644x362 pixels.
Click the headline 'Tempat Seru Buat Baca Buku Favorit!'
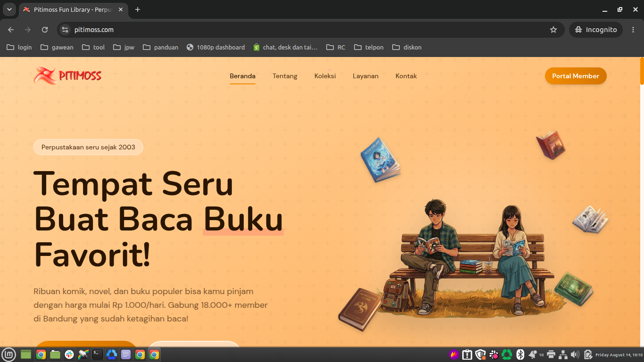click(x=159, y=219)
